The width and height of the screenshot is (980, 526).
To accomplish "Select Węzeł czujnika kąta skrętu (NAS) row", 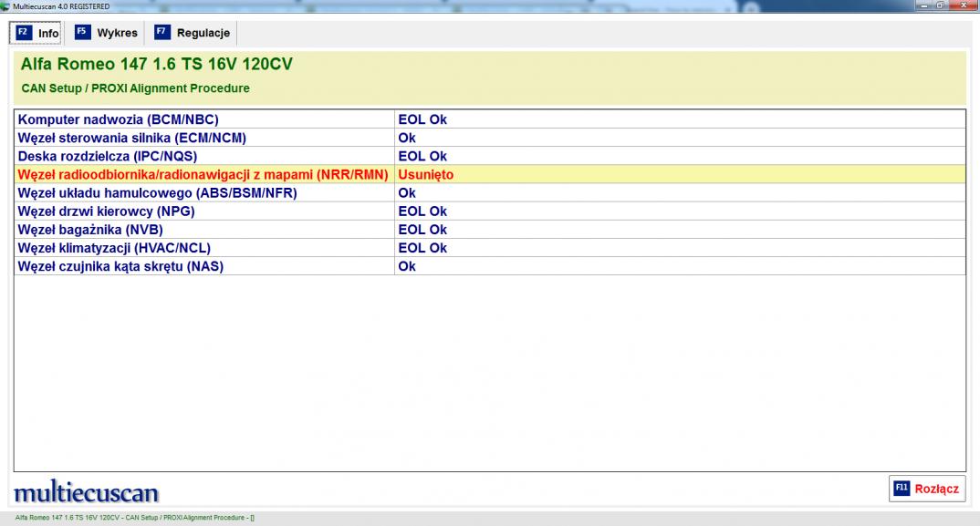I will click(x=490, y=266).
